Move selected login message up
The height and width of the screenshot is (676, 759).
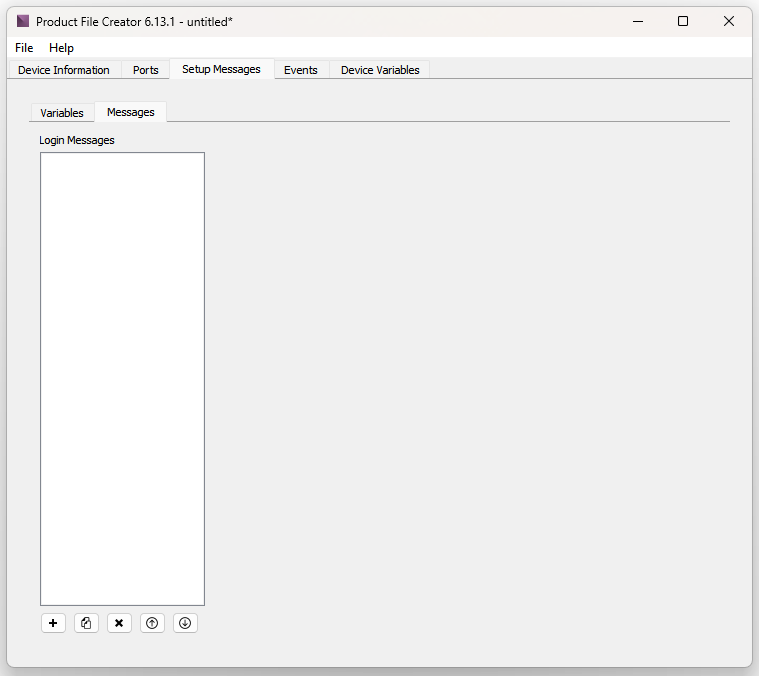[152, 623]
